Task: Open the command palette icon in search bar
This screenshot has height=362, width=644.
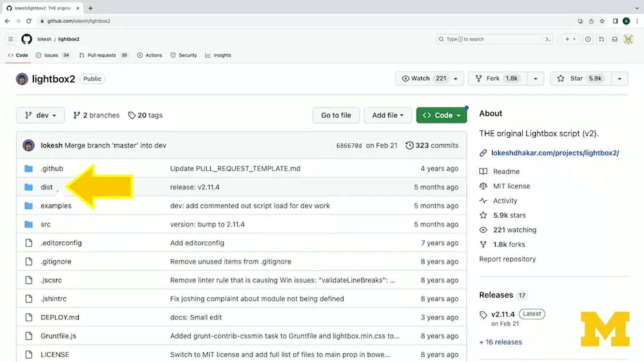Action: tap(548, 39)
